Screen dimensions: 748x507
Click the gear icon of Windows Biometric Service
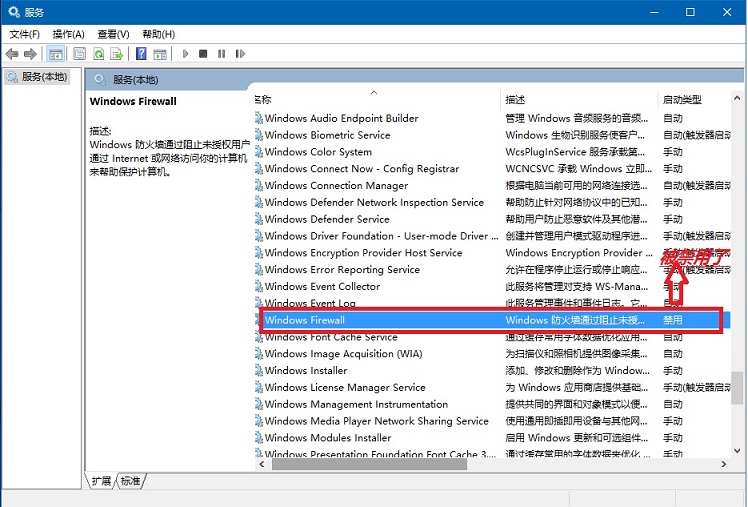pyautogui.click(x=259, y=135)
